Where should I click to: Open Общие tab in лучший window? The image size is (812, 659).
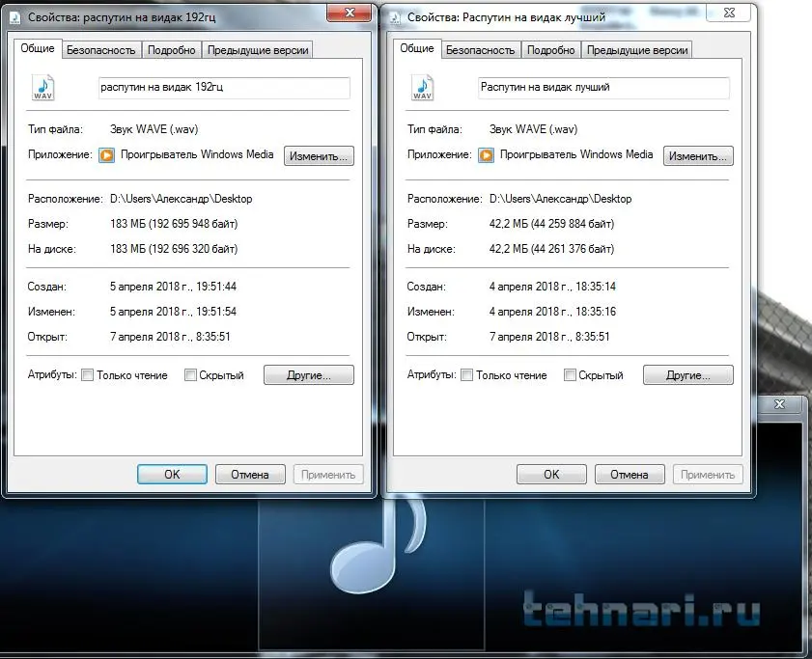pyautogui.click(x=417, y=48)
